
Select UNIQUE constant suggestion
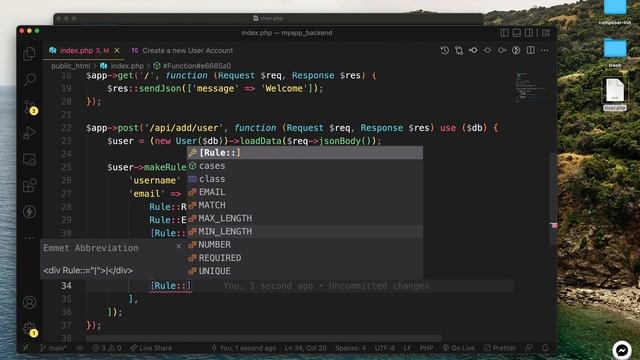coord(305,271)
